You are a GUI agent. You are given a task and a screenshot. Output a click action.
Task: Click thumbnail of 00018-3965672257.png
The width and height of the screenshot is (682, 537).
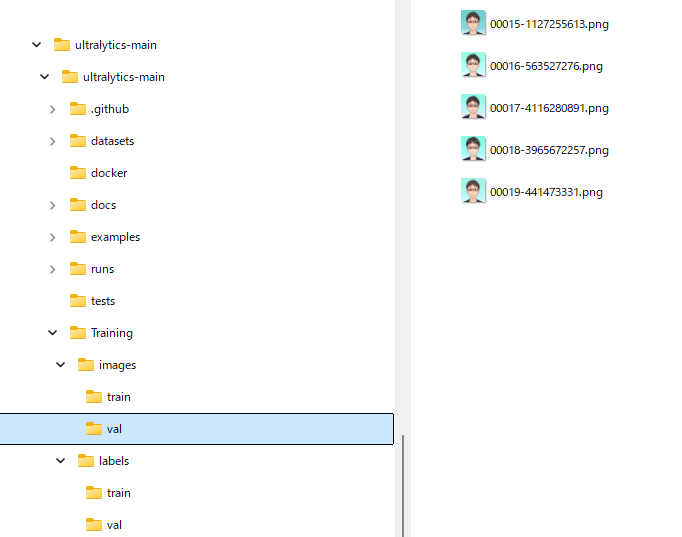pyautogui.click(x=473, y=149)
